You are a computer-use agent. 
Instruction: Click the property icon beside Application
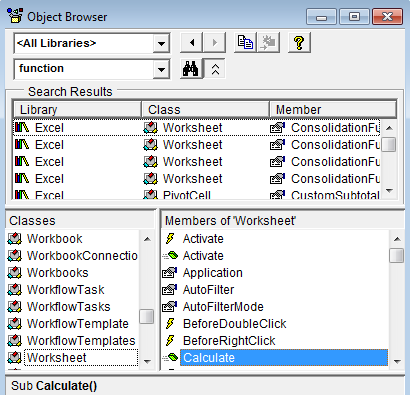point(169,273)
